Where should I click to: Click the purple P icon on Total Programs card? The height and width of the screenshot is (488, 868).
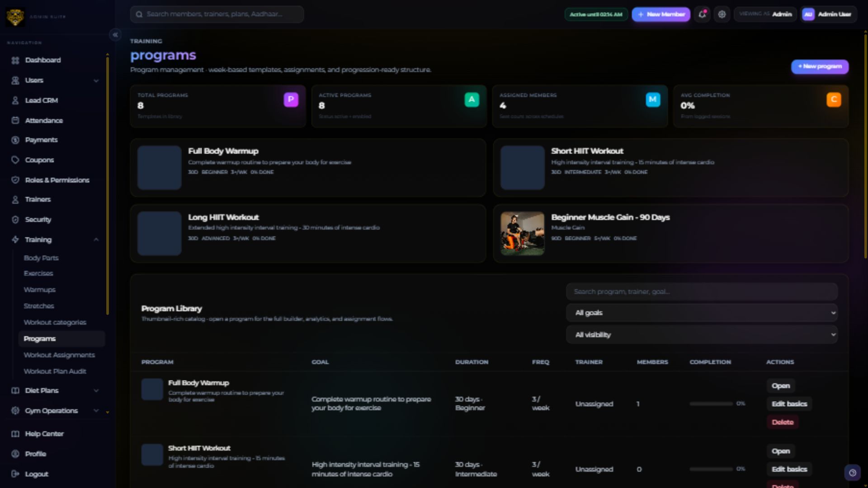coord(291,99)
